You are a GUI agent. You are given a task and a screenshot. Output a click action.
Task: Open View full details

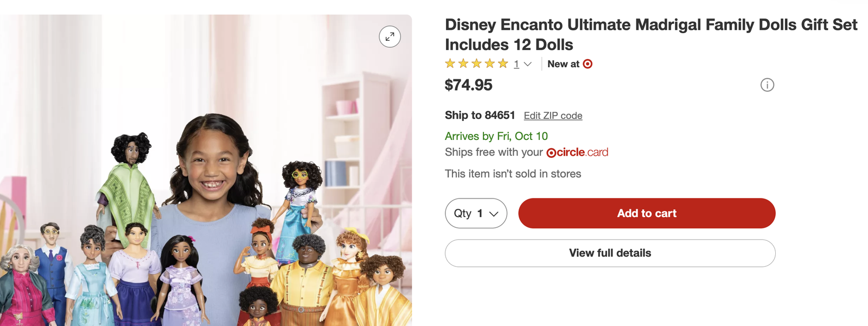[610, 253]
